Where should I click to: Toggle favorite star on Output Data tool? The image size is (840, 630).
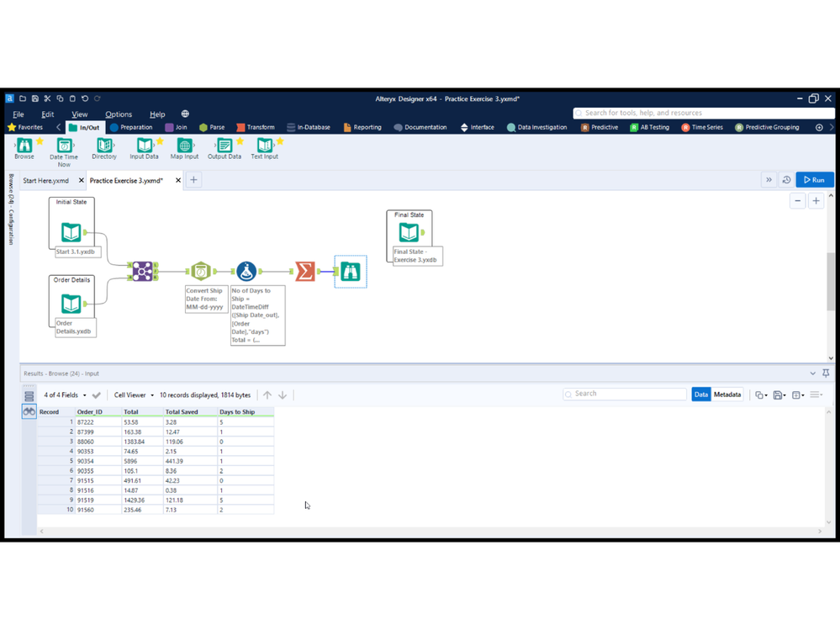(240, 141)
